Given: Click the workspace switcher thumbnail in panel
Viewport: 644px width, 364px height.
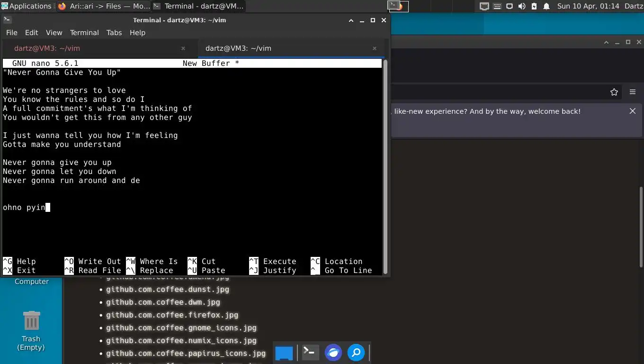Looking at the screenshot, I should [x=398, y=6].
